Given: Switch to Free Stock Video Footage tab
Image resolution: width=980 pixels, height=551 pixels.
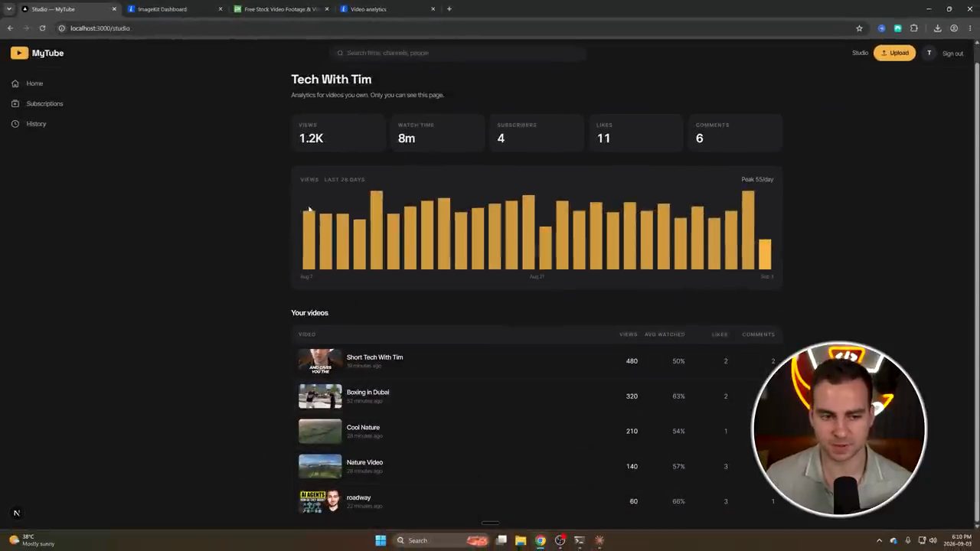Looking at the screenshot, I should point(281,9).
